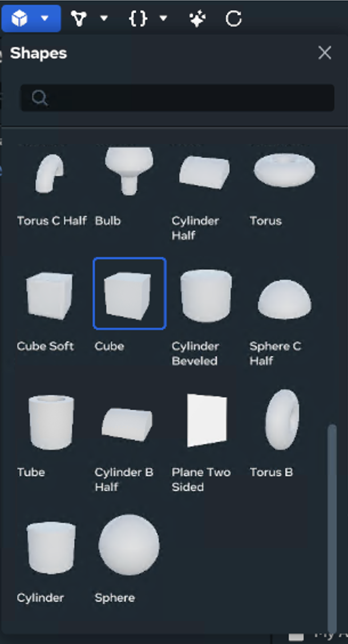Click the circular refresh icon
The width and height of the screenshot is (348, 644).
[x=234, y=18]
